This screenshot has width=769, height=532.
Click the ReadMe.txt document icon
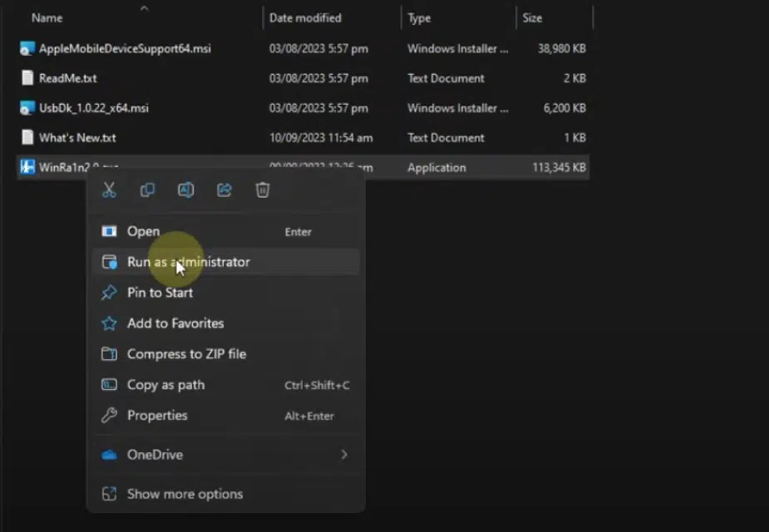(x=27, y=78)
